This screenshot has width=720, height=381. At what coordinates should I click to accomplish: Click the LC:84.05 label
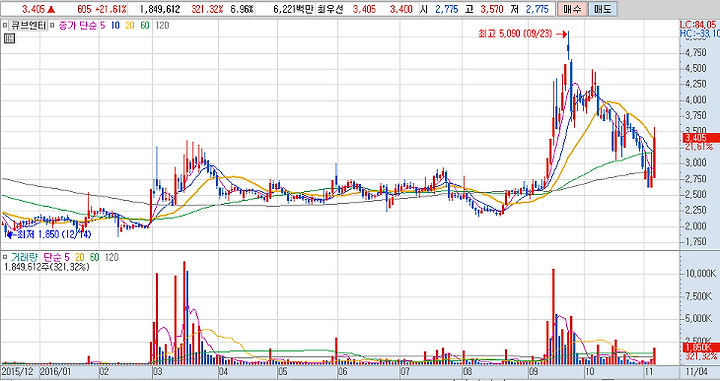point(698,25)
